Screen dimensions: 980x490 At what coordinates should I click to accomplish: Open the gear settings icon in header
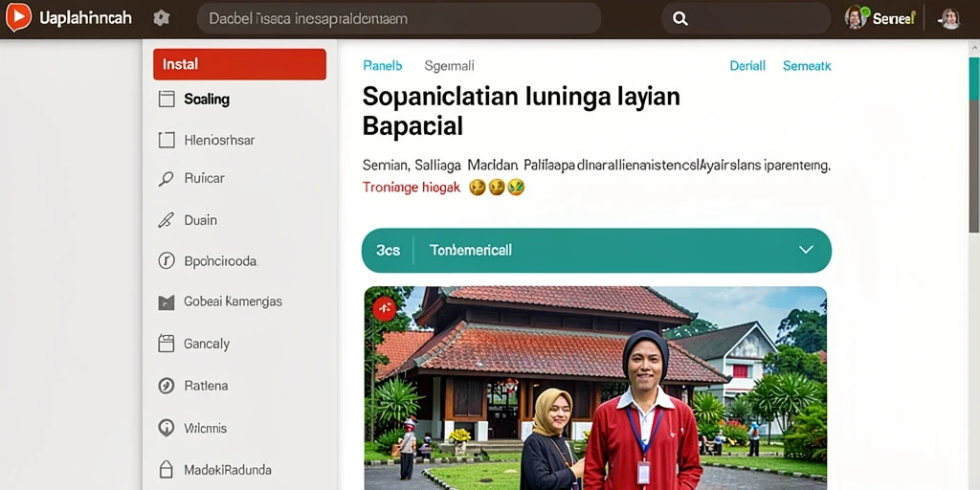pyautogui.click(x=161, y=18)
